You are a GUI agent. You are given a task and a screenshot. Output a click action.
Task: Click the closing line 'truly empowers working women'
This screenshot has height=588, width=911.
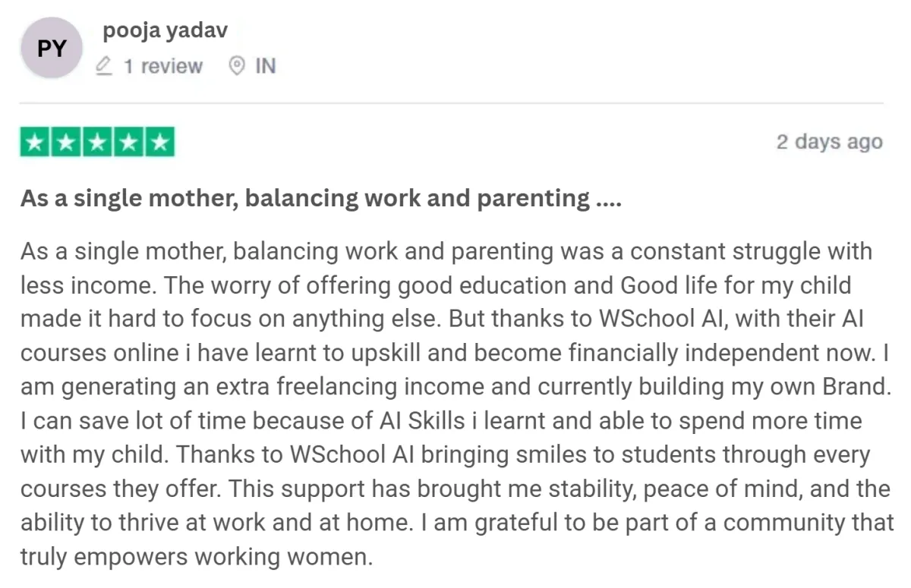point(197,558)
